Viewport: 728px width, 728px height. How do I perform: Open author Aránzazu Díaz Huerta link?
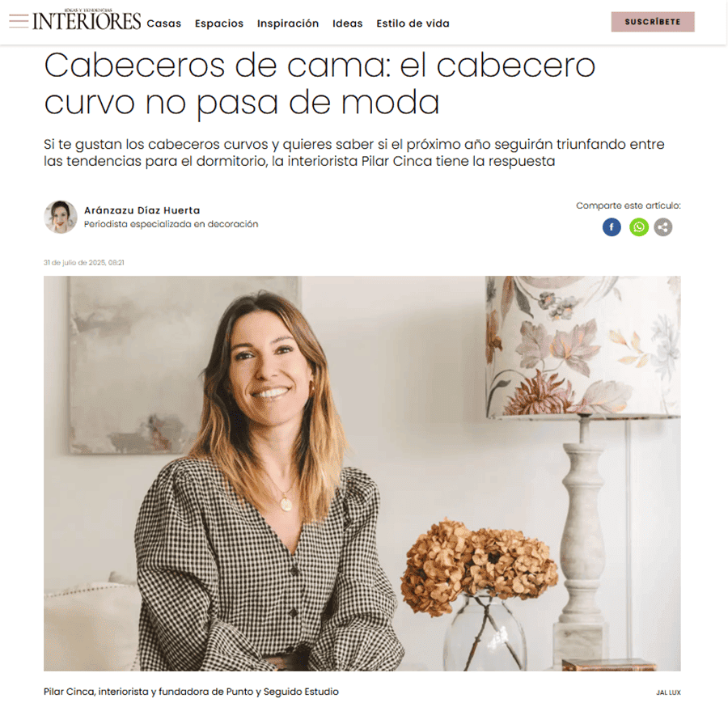142,210
